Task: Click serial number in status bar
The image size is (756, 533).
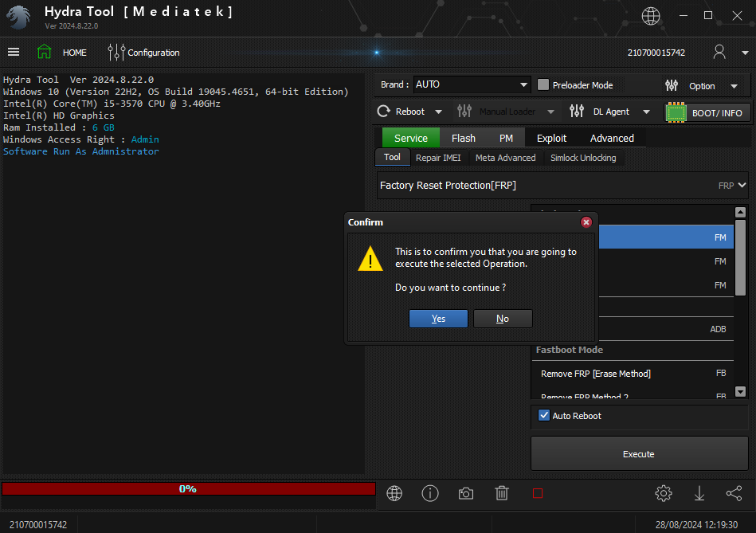Action: (x=38, y=524)
